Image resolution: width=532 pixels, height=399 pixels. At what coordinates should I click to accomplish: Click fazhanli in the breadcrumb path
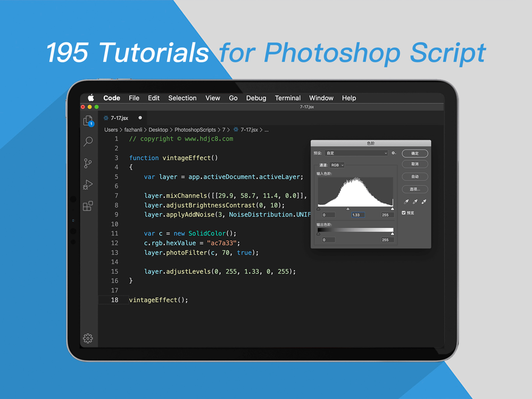coord(133,130)
